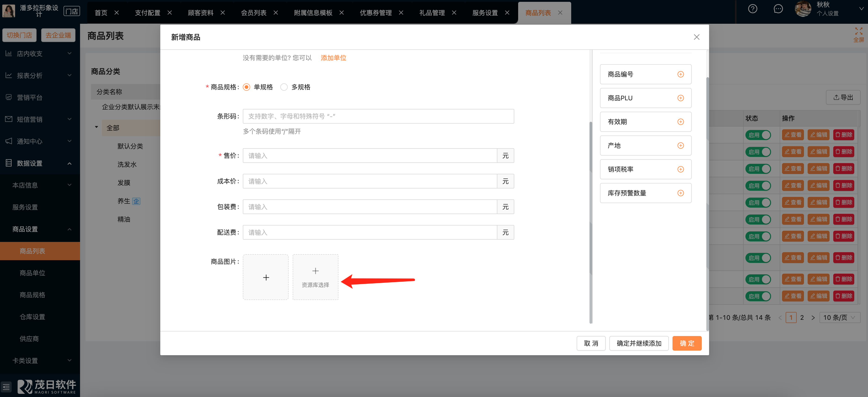Image resolution: width=868 pixels, height=397 pixels.
Task: Add the 商品PLU field via plus icon
Action: click(x=680, y=98)
